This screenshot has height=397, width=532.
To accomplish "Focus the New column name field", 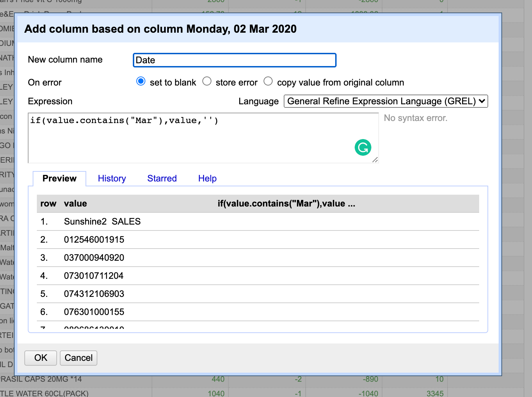I will pos(234,60).
